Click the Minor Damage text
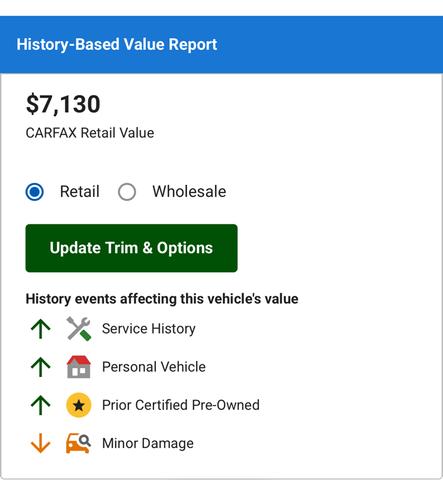The height and width of the screenshot is (480, 443). click(148, 443)
